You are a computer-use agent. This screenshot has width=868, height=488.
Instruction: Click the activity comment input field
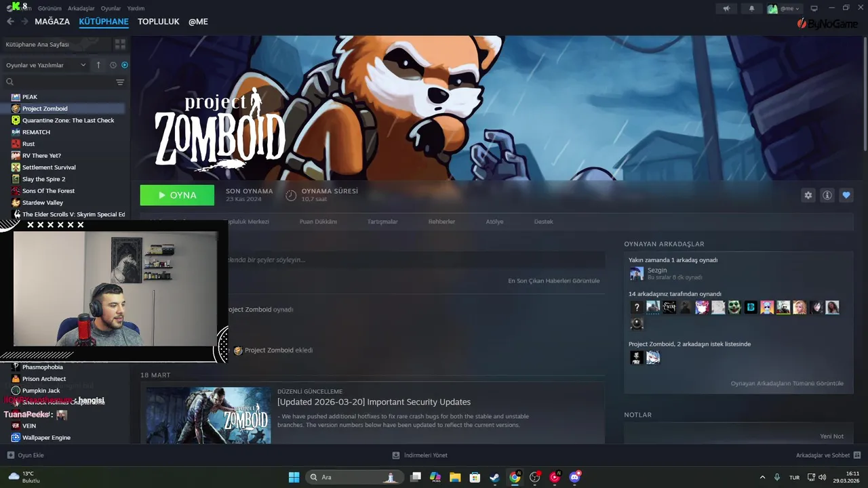pyautogui.click(x=415, y=260)
